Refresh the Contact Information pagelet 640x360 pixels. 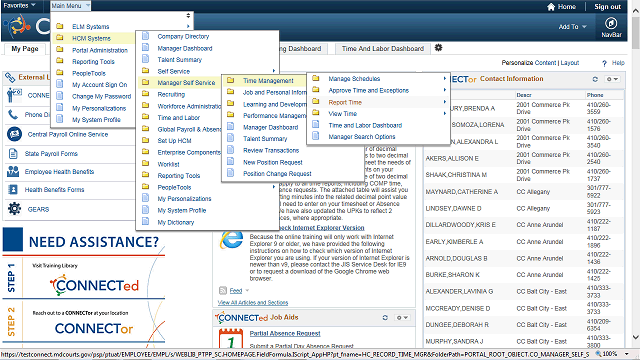click(x=595, y=79)
